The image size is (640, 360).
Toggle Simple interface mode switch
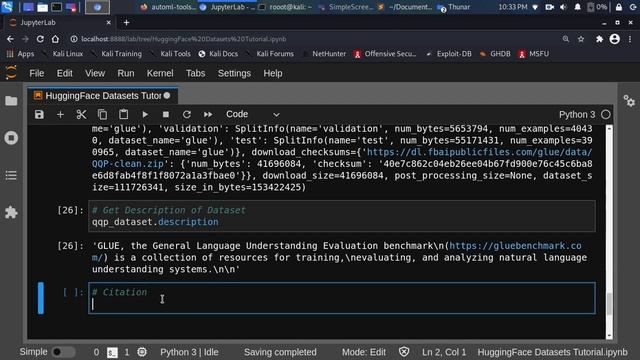pyautogui.click(x=63, y=352)
